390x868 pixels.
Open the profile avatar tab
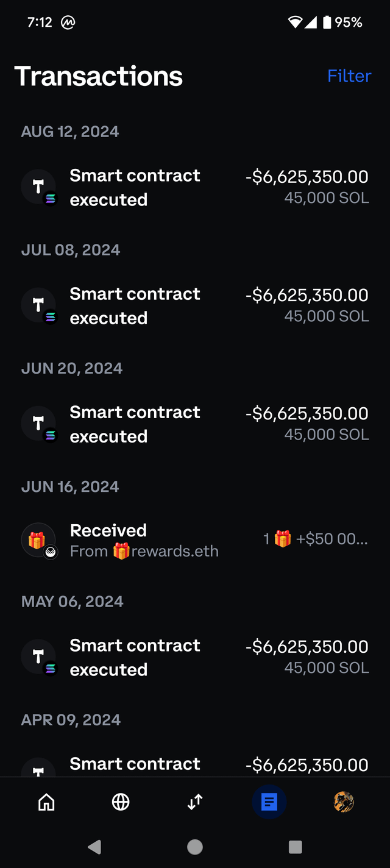344,802
